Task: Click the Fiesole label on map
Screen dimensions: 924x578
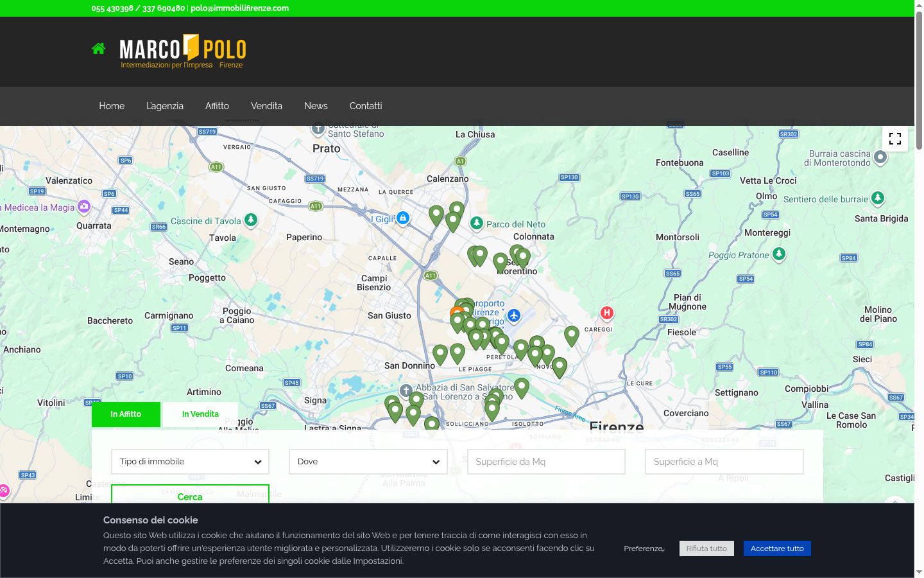Action: click(x=681, y=332)
